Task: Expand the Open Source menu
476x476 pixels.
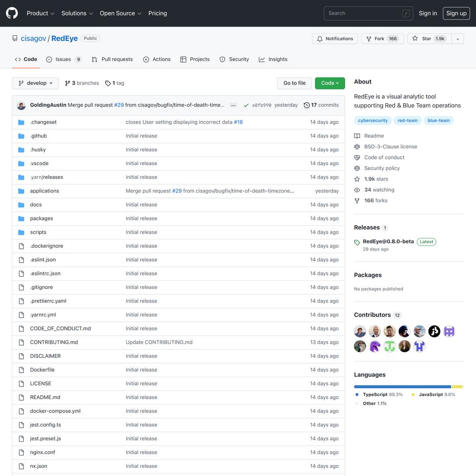Action: pyautogui.click(x=120, y=13)
